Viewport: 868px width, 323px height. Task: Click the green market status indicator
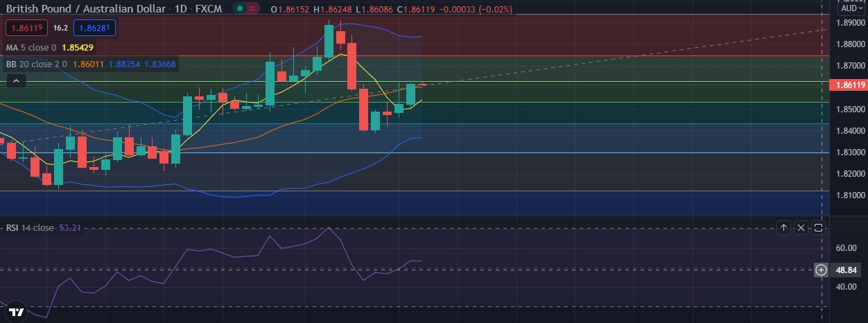pyautogui.click(x=239, y=9)
